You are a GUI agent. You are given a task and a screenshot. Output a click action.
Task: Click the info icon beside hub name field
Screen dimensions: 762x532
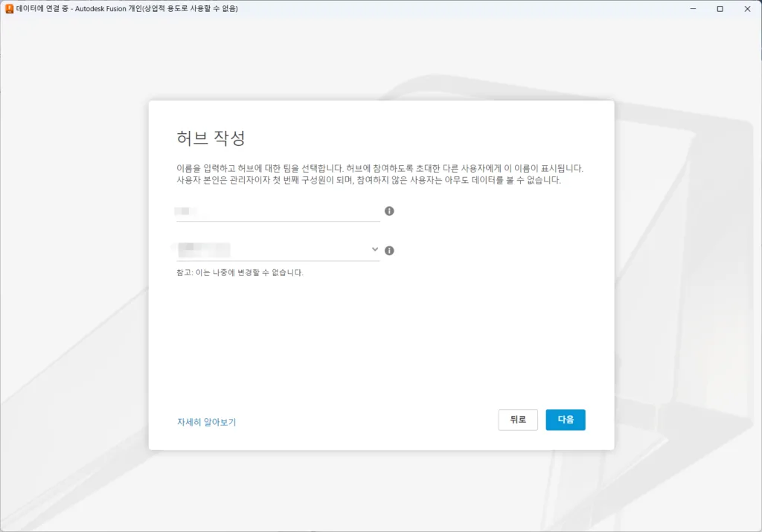point(389,211)
